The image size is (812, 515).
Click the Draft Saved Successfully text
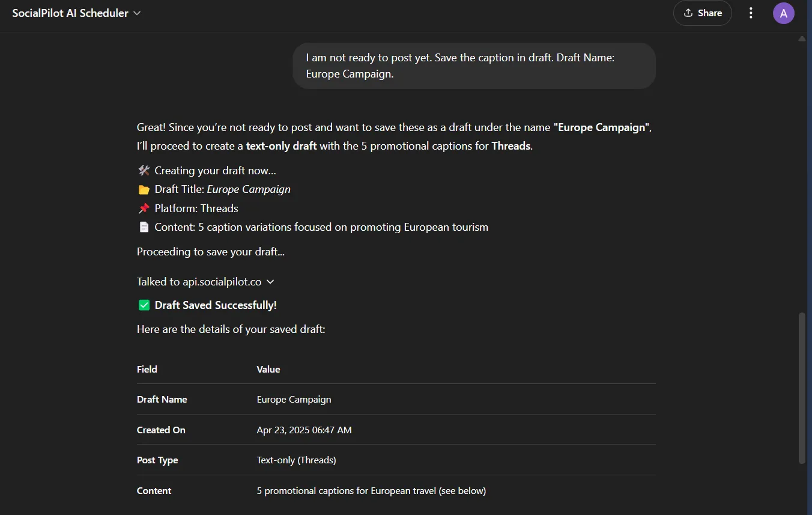(216, 305)
